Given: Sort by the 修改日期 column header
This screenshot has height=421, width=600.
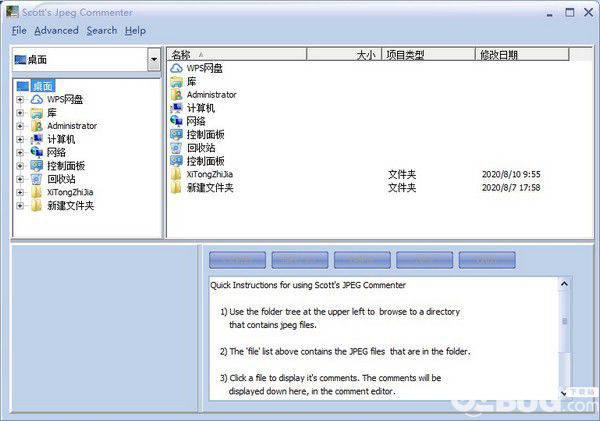Looking at the screenshot, I should (522, 55).
